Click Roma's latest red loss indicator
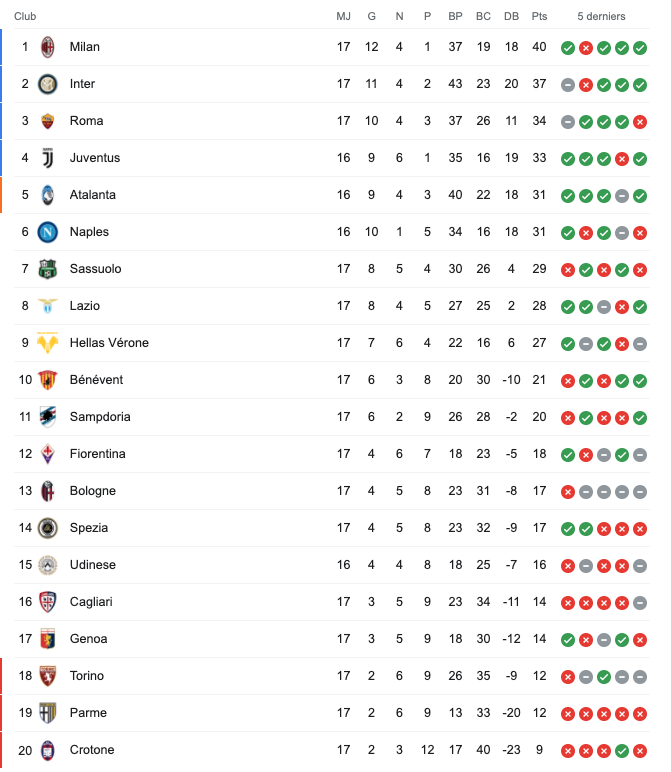The width and height of the screenshot is (671, 772). coord(640,122)
